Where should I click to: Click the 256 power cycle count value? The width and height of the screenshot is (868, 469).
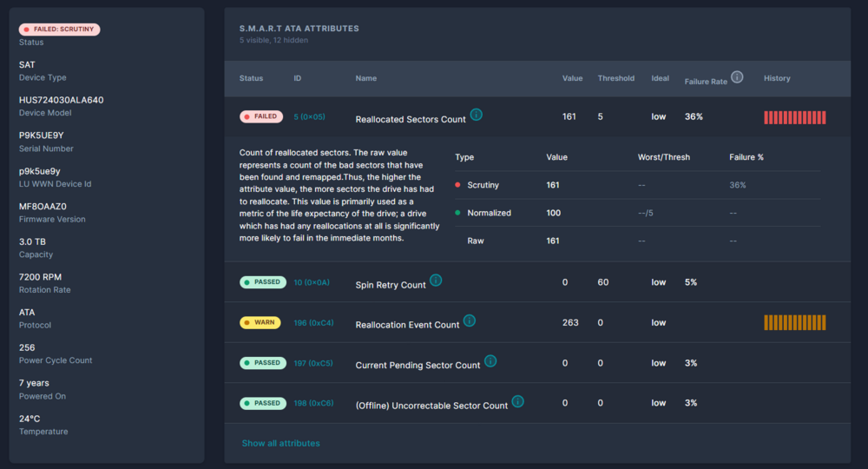[x=27, y=347]
